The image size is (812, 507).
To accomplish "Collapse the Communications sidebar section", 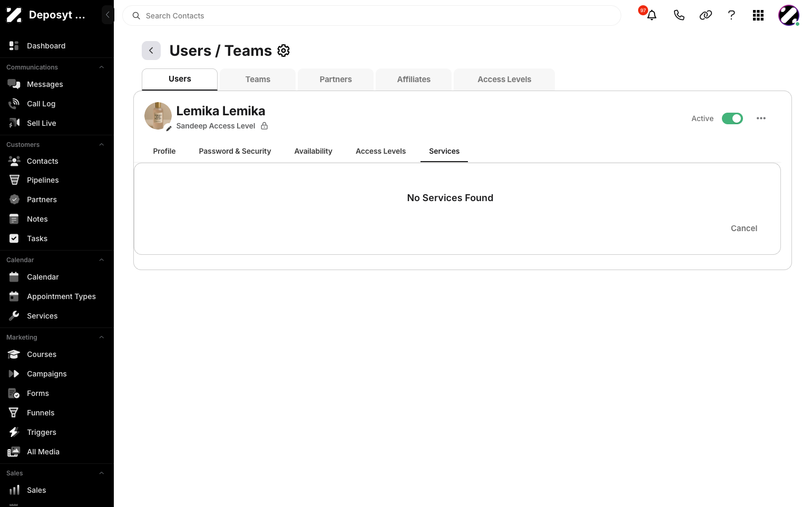I will tap(102, 67).
